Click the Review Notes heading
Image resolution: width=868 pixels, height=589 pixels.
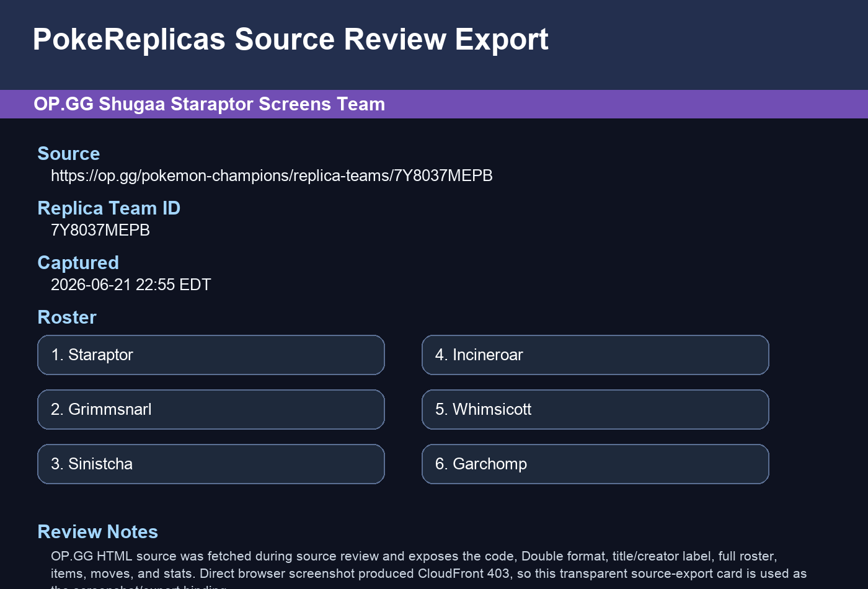[98, 532]
